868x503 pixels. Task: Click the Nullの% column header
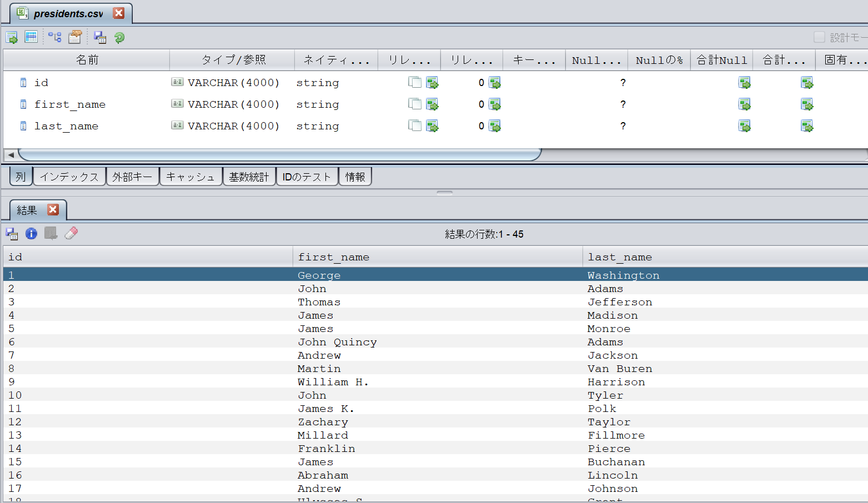[659, 59]
